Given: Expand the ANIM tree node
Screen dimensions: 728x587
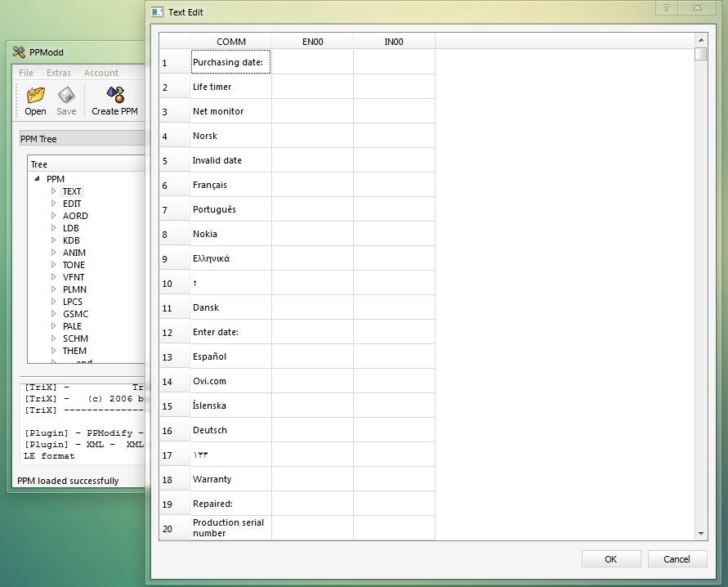Looking at the screenshot, I should 53,252.
